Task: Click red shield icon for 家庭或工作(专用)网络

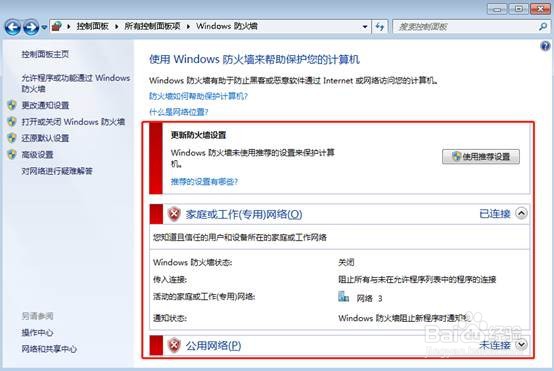Action: pyautogui.click(x=174, y=214)
